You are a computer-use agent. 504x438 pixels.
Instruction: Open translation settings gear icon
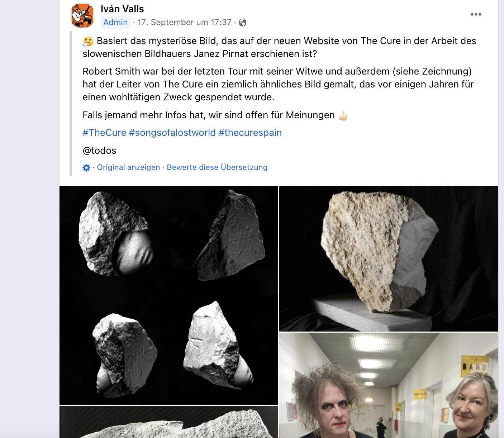[x=86, y=167]
